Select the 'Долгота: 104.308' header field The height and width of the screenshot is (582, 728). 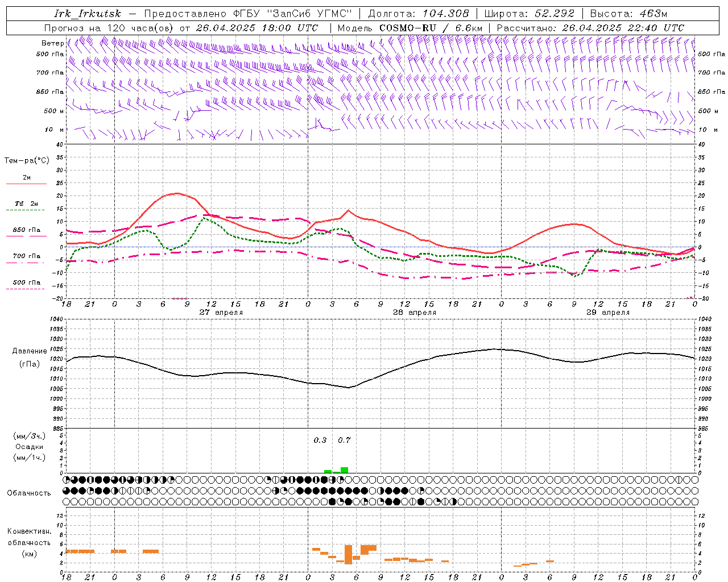tap(419, 14)
